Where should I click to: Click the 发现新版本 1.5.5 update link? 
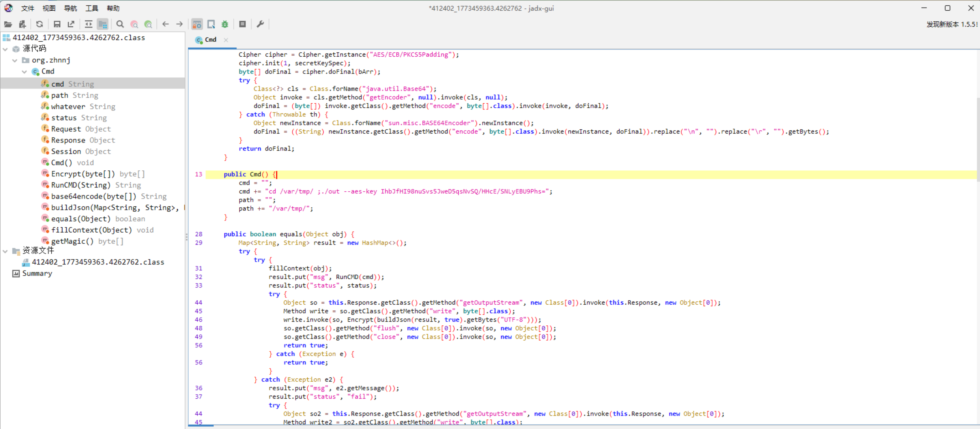click(951, 24)
